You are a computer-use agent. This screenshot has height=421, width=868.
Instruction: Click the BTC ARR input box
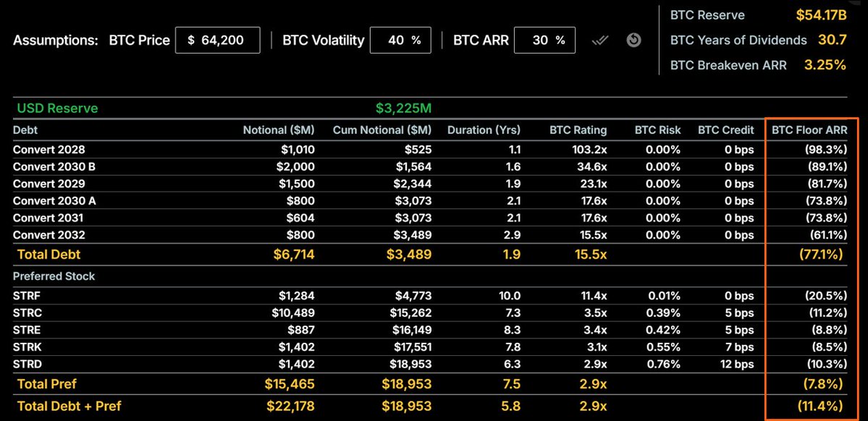544,41
